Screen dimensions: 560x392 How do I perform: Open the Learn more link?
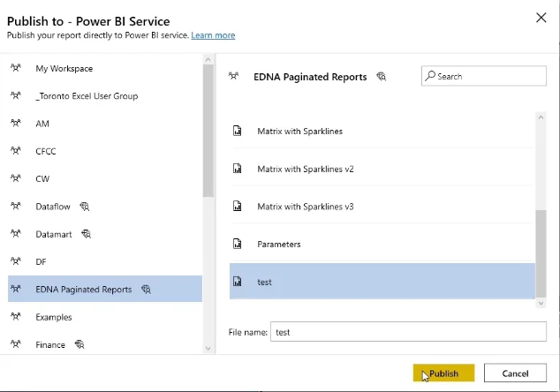[x=213, y=35]
